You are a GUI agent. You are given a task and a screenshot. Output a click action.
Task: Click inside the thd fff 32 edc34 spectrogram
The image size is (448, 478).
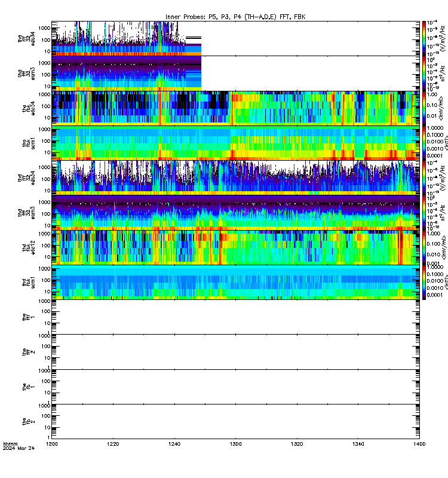click(235, 178)
